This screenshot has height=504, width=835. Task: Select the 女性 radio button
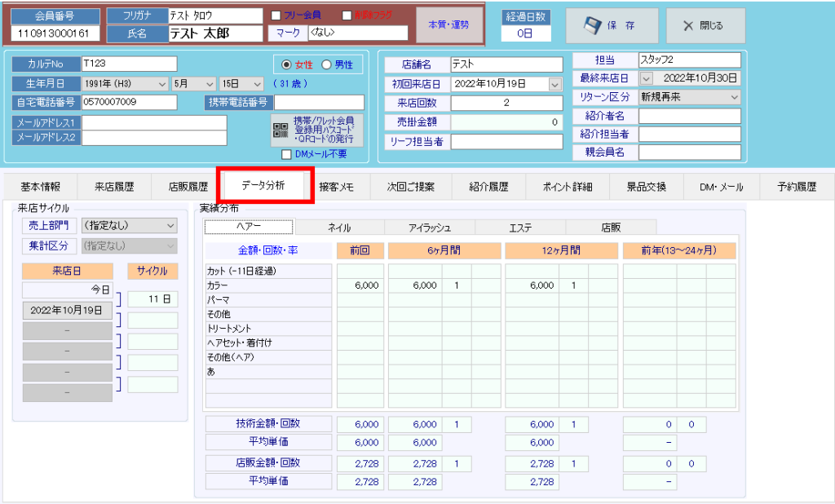pyautogui.click(x=285, y=65)
